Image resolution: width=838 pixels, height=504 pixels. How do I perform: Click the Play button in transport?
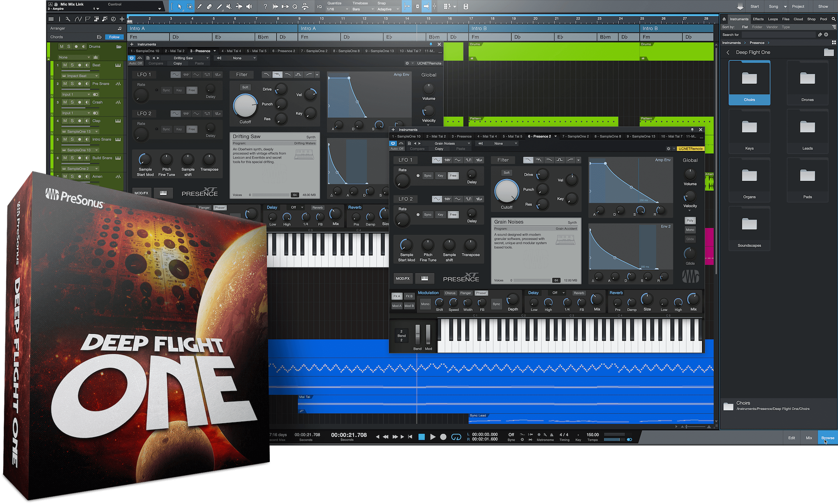433,437
